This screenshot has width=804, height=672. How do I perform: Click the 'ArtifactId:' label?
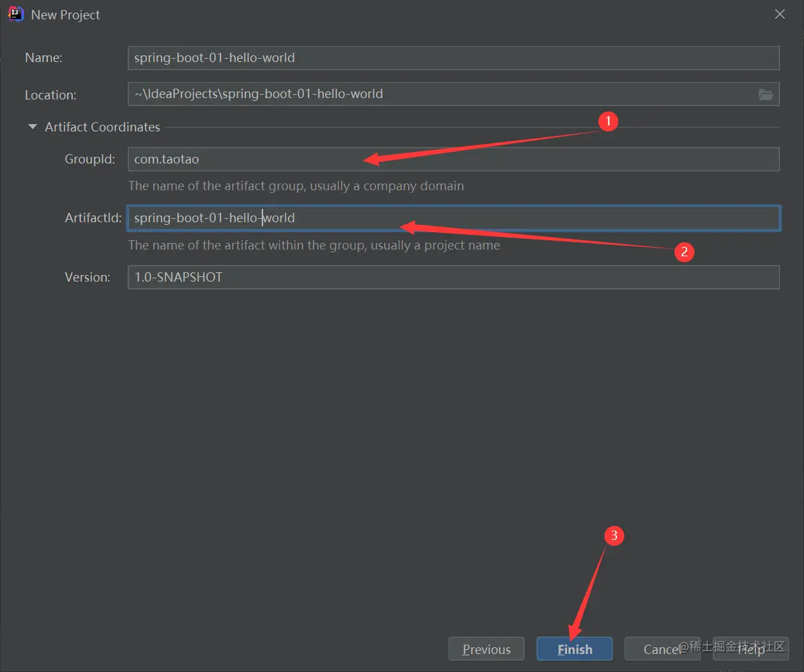[x=93, y=218]
